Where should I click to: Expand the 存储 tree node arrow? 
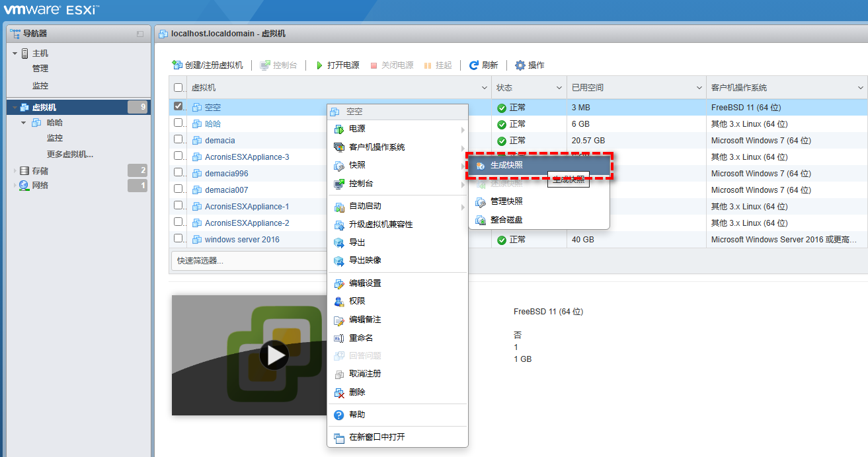tap(15, 170)
